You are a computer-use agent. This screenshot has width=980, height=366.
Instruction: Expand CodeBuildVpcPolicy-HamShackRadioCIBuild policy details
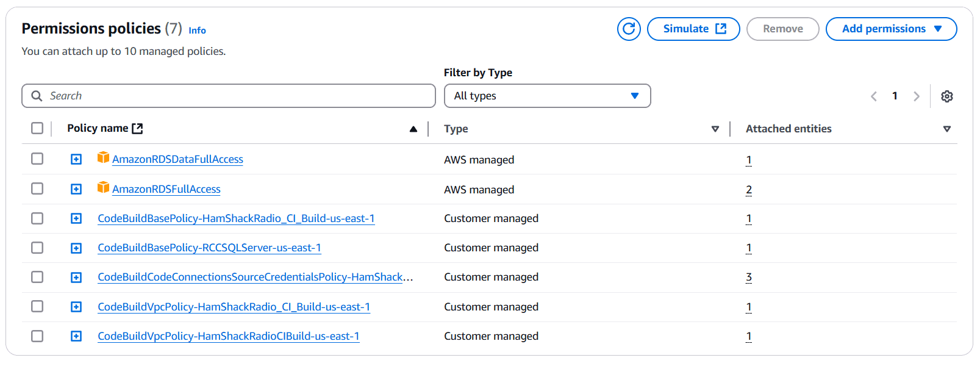[76, 336]
